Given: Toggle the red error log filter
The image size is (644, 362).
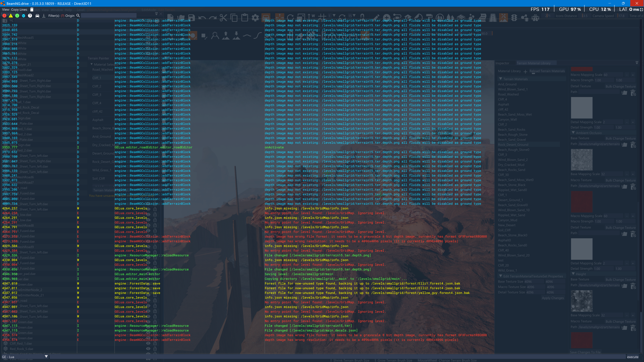Looking at the screenshot, I should click(4, 15).
